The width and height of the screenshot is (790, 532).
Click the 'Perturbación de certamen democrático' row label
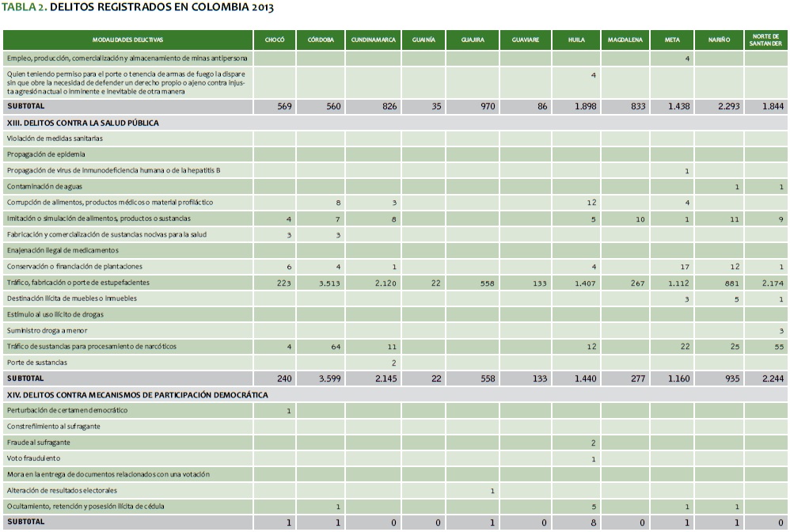(x=67, y=410)
